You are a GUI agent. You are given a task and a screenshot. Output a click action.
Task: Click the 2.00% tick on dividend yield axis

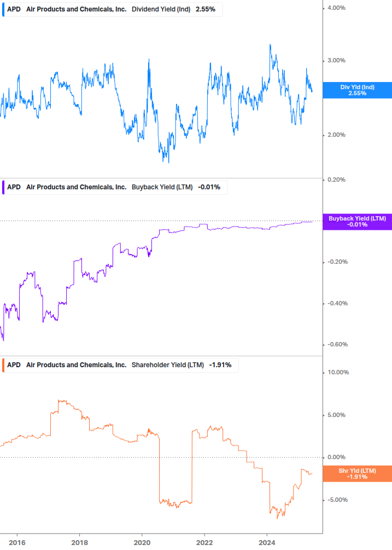336,135
